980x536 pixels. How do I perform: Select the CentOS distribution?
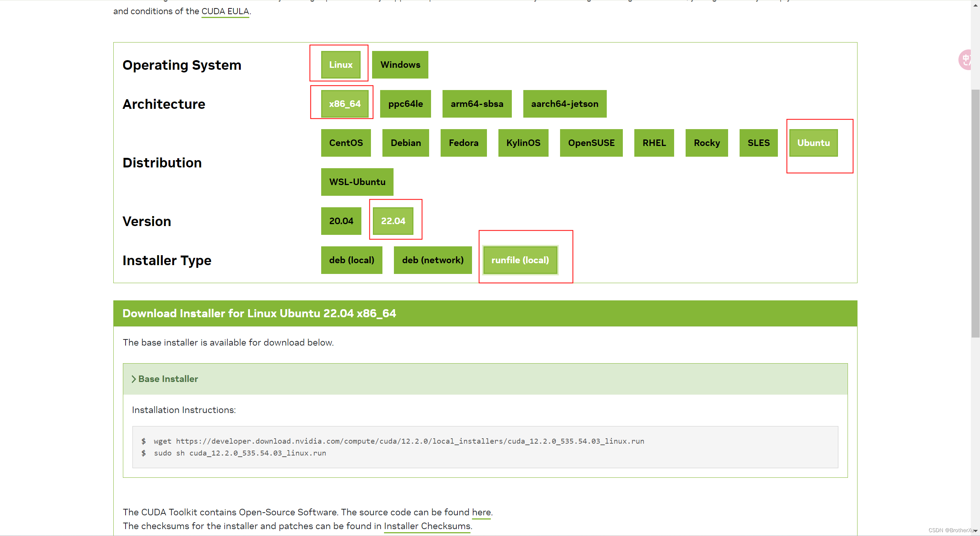coord(346,143)
